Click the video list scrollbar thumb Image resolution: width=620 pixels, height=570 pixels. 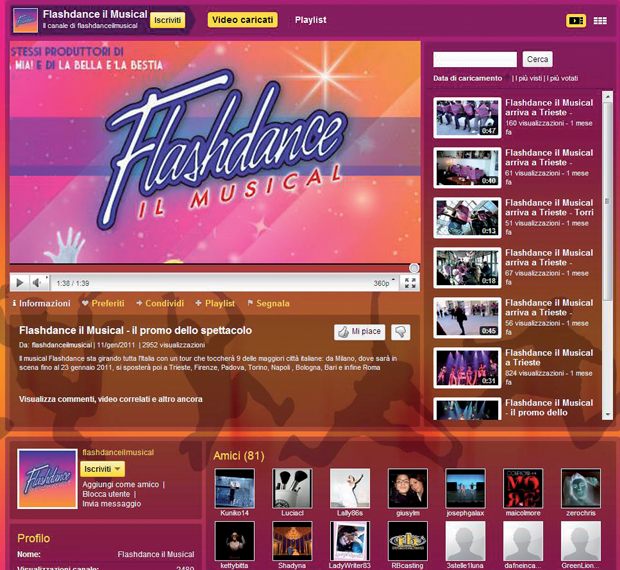[x=607, y=202]
